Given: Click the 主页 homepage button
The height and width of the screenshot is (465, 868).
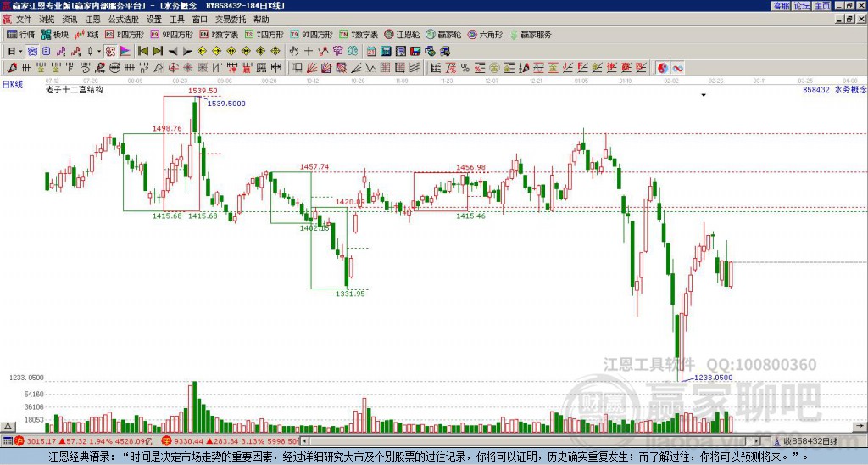Looking at the screenshot, I should [x=822, y=6].
